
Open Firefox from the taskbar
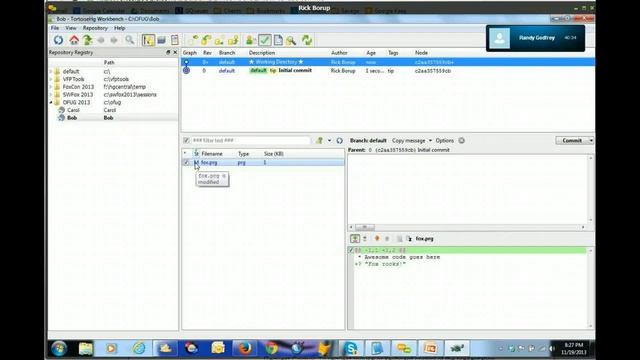pos(245,349)
